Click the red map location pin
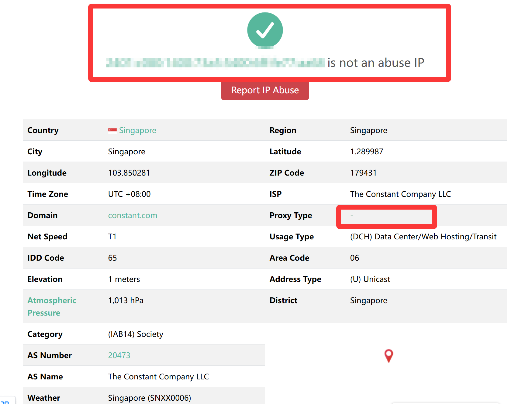Screen dimensions: 532x404 point(389,356)
